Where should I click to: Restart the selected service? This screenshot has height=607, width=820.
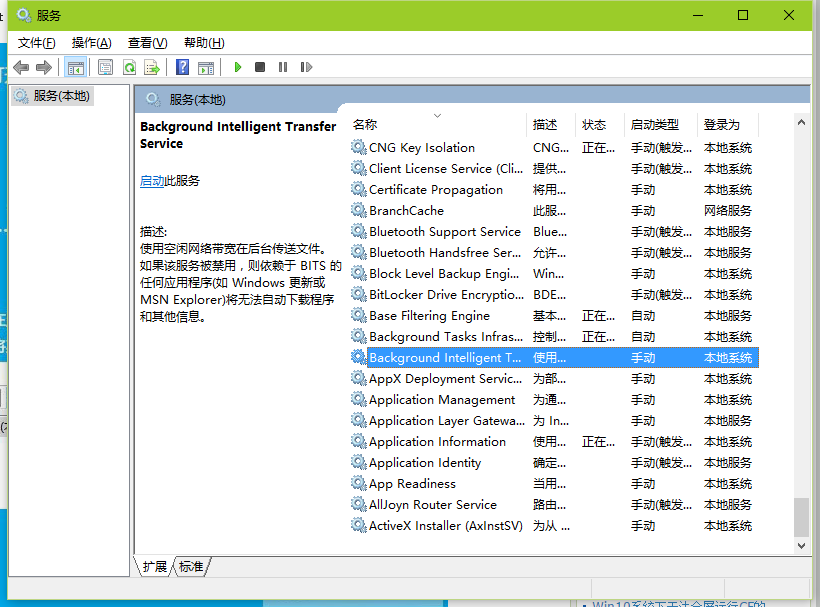coord(306,66)
